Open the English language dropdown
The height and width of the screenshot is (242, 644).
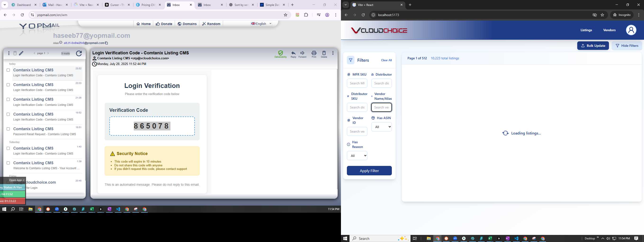pyautogui.click(x=261, y=24)
